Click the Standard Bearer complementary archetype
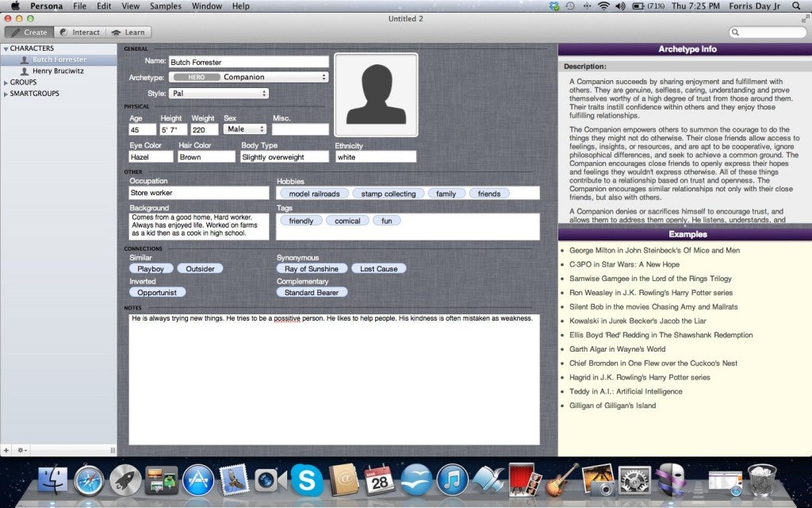 tap(311, 292)
